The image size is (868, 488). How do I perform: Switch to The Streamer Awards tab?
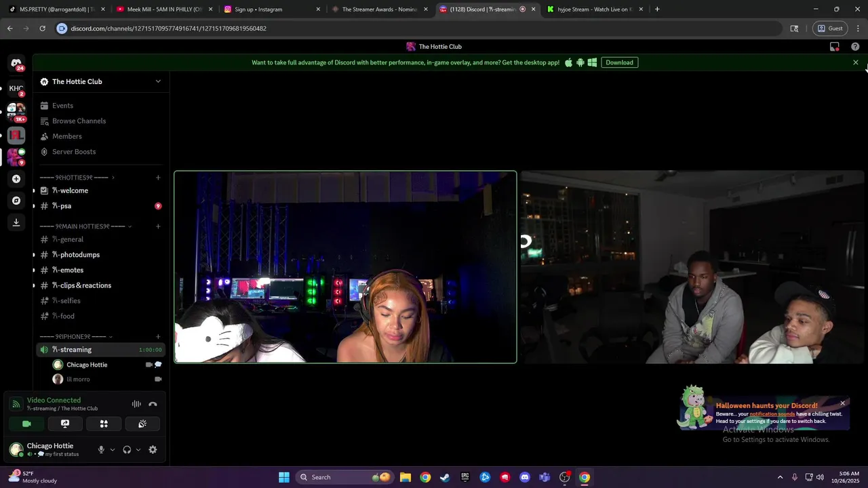coord(378,9)
